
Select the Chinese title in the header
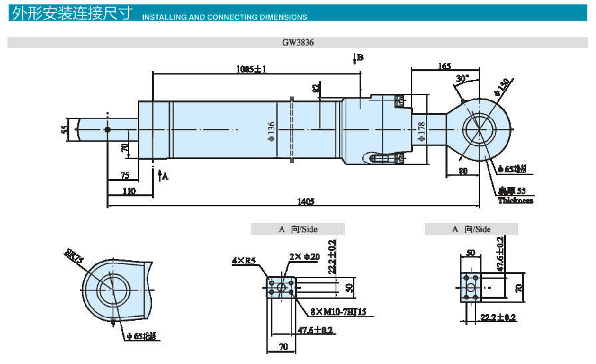pyautogui.click(x=72, y=14)
